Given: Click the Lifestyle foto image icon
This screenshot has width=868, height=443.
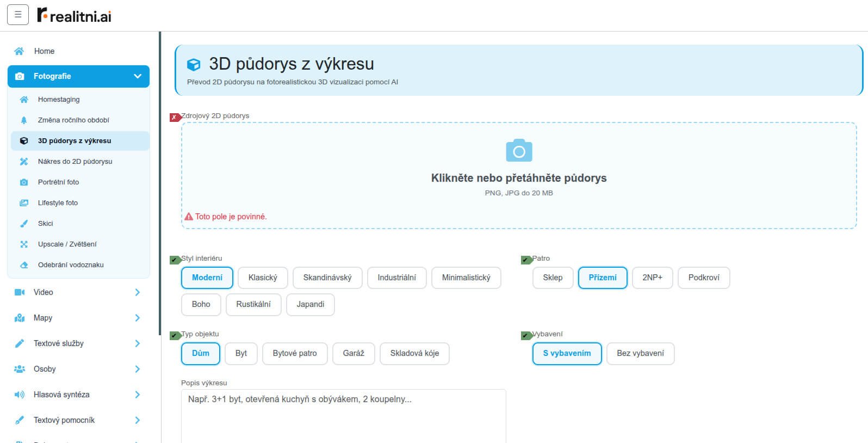Looking at the screenshot, I should point(24,203).
